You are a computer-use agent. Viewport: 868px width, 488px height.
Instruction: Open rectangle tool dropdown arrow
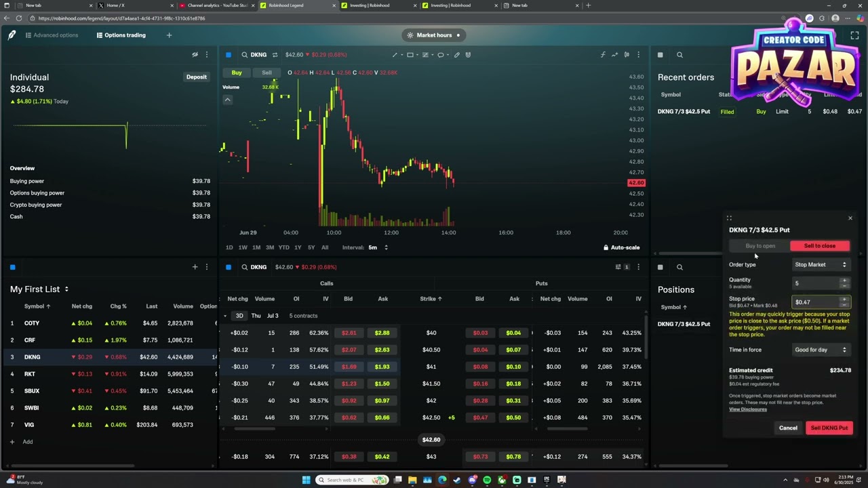[x=418, y=55]
